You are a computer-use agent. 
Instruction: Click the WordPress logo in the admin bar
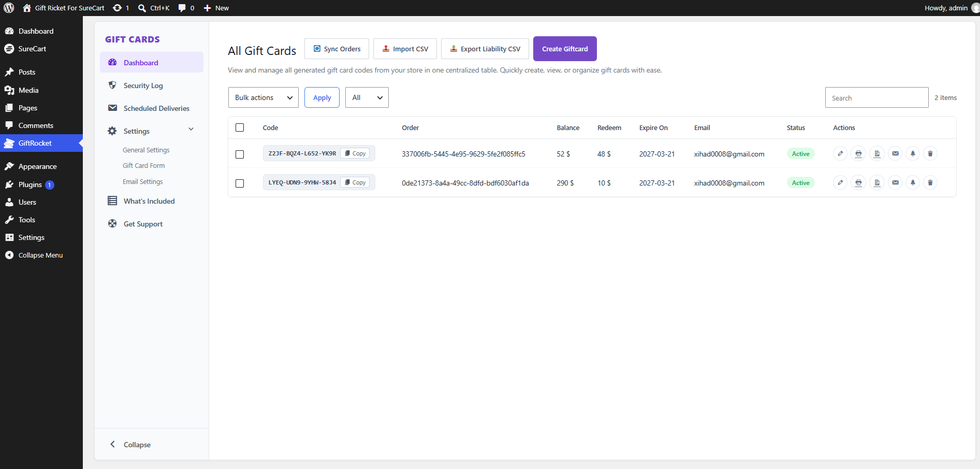click(x=9, y=8)
